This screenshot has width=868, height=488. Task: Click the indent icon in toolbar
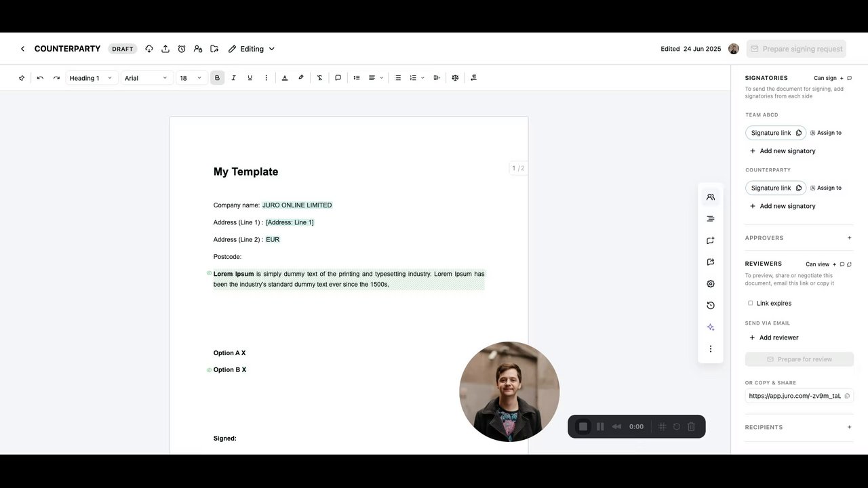coord(437,78)
